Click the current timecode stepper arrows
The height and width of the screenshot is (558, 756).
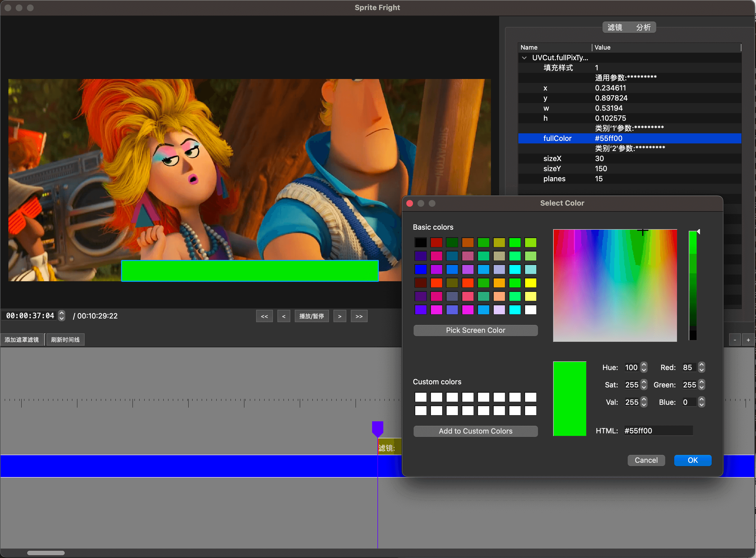(61, 316)
